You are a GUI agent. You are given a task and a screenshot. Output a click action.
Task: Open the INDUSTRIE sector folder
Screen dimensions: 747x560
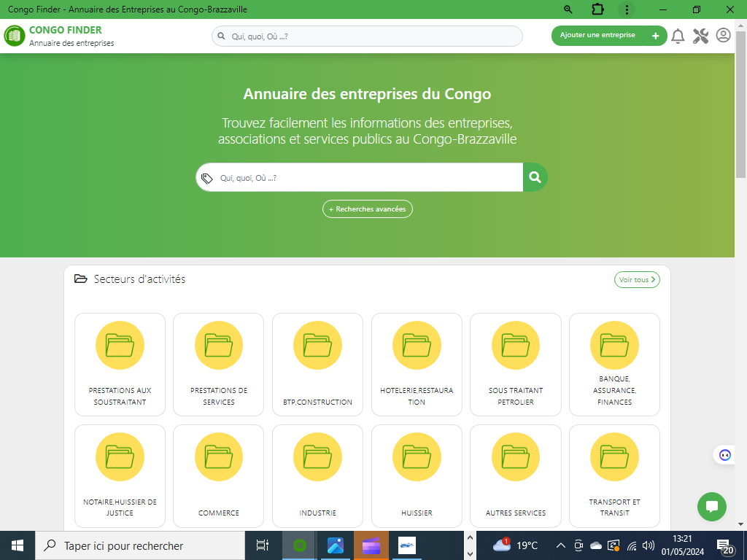[x=317, y=475]
